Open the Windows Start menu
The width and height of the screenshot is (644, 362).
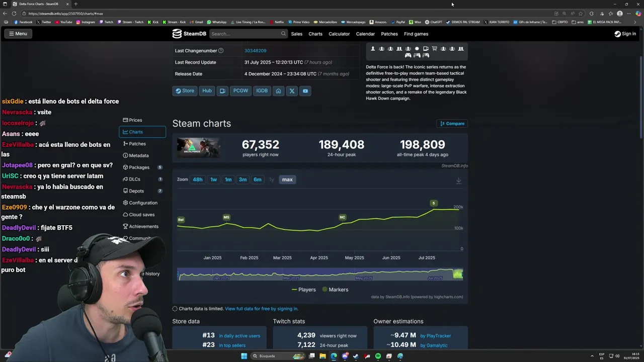point(244,356)
